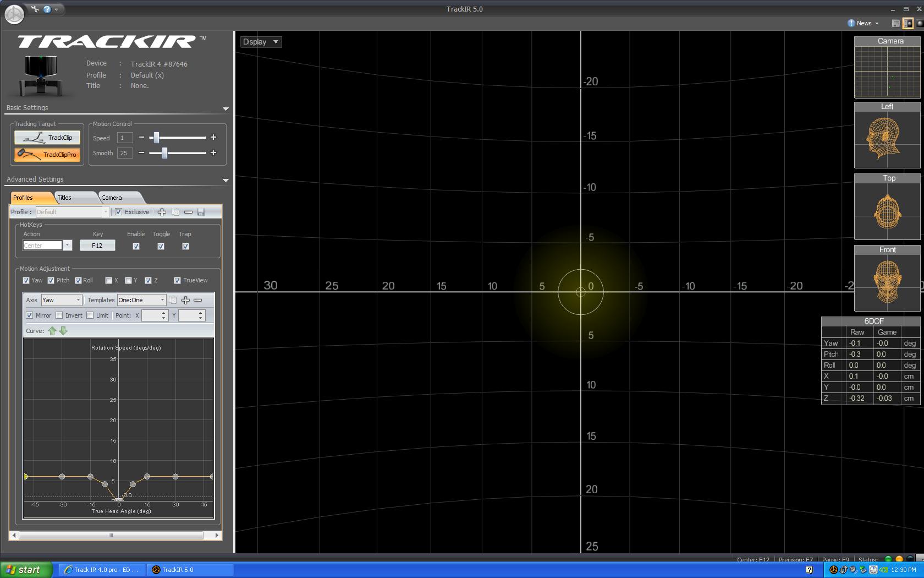
Task: Open the wrench tools icon in title bar
Action: [35, 9]
